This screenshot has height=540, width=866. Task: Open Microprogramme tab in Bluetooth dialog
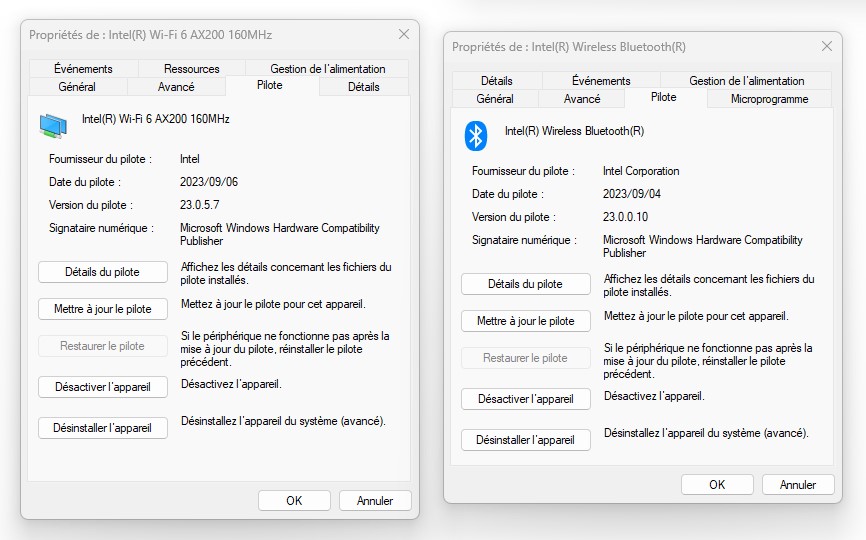[x=769, y=99]
